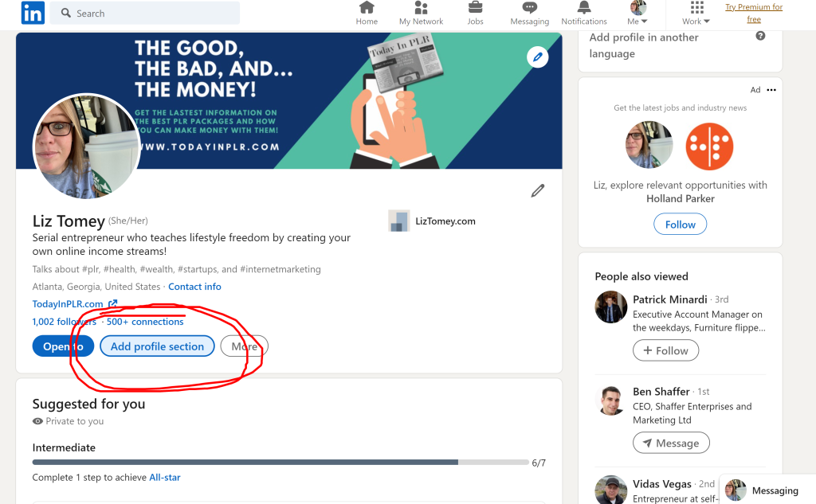Click the LizTomey.com company logo thumbnail
Screen dimensions: 816x504
398,221
